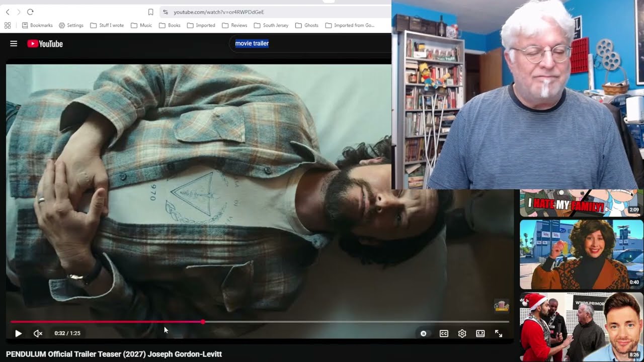Open the Reviews bookmark folder
The image size is (644, 362).
234,25
